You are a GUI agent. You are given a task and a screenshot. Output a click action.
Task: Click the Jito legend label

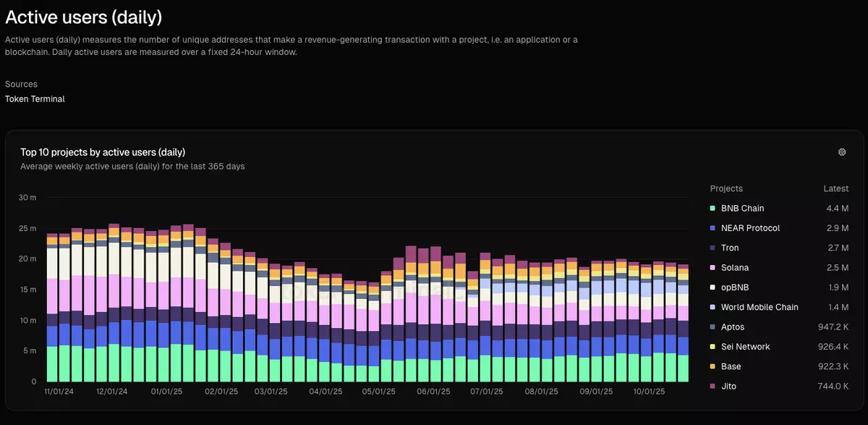point(728,386)
